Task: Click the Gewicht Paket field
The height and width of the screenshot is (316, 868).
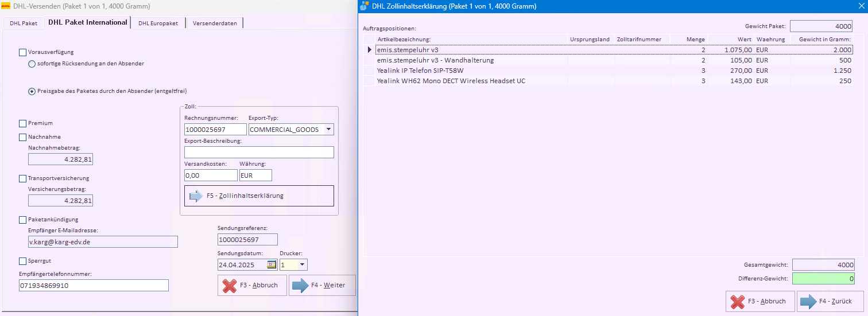Action: (821, 26)
